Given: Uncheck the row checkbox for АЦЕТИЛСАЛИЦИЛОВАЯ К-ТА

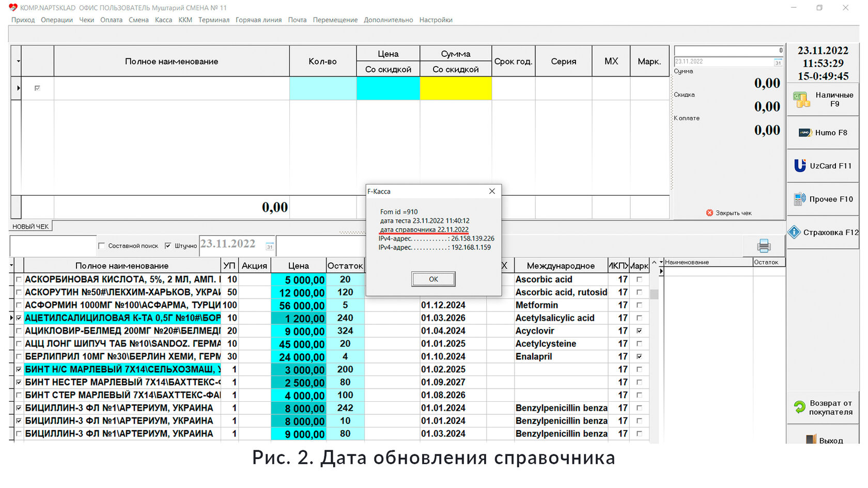Looking at the screenshot, I should [x=19, y=318].
